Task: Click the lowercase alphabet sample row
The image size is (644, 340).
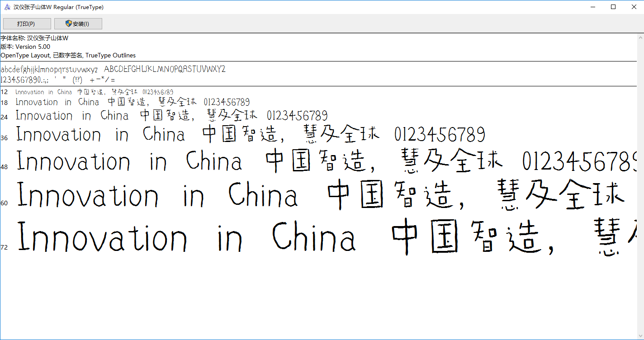Action: tap(50, 69)
